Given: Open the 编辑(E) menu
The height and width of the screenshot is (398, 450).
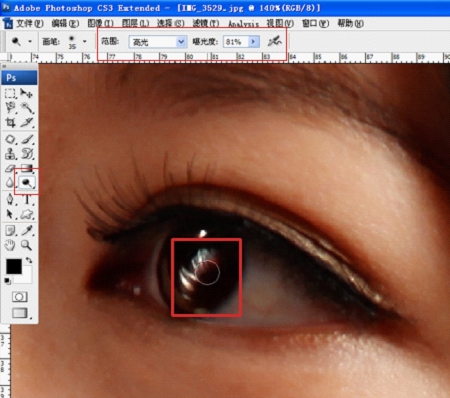Looking at the screenshot, I should click(x=65, y=23).
